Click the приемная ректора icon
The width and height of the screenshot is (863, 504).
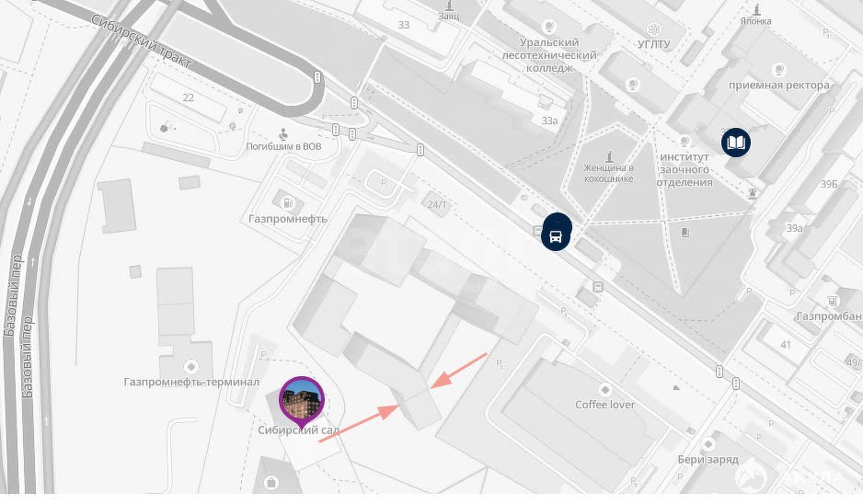pyautogui.click(x=778, y=70)
